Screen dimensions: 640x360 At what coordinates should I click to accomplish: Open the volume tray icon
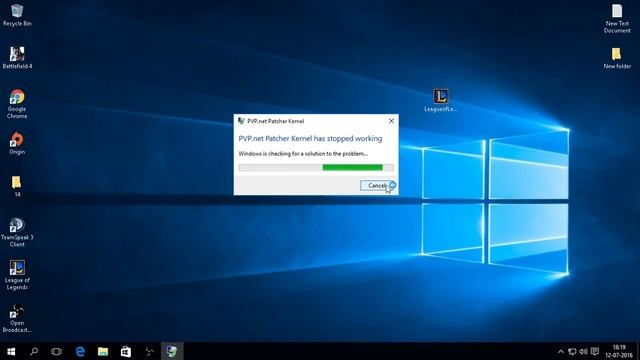pyautogui.click(x=584, y=351)
